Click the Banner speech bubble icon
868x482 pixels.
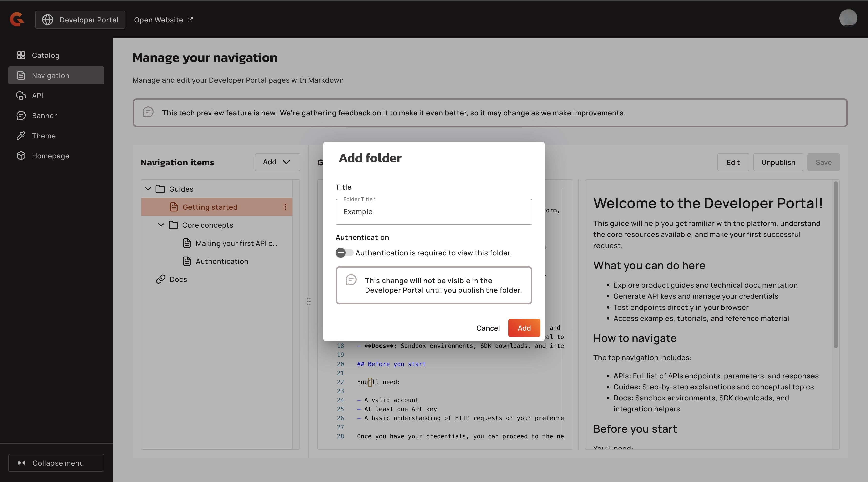click(x=21, y=115)
